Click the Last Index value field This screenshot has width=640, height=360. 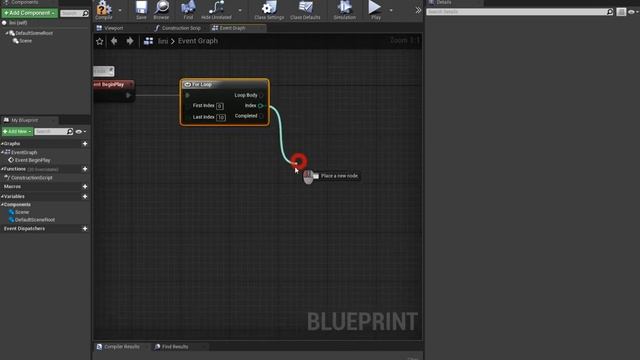[x=221, y=118]
